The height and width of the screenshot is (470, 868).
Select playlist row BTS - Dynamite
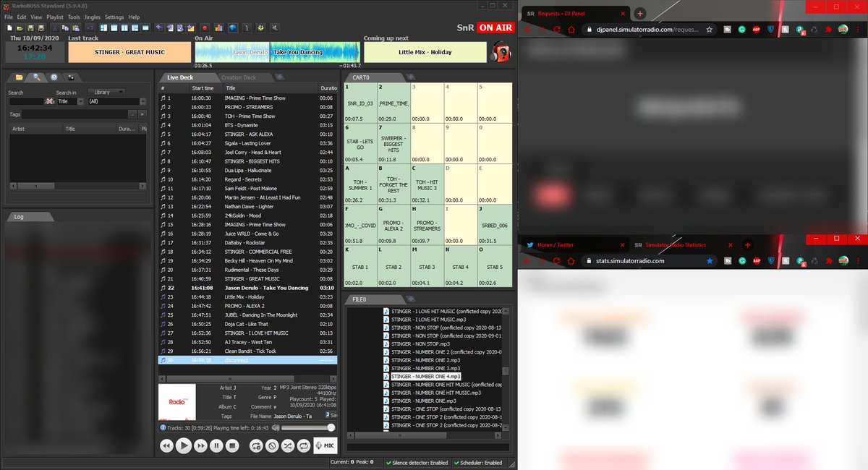[x=248, y=125]
